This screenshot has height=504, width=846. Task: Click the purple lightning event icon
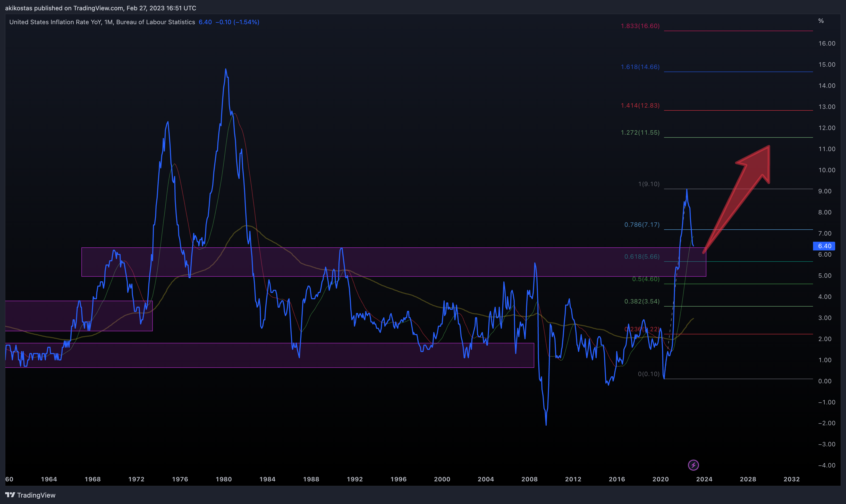point(693,465)
